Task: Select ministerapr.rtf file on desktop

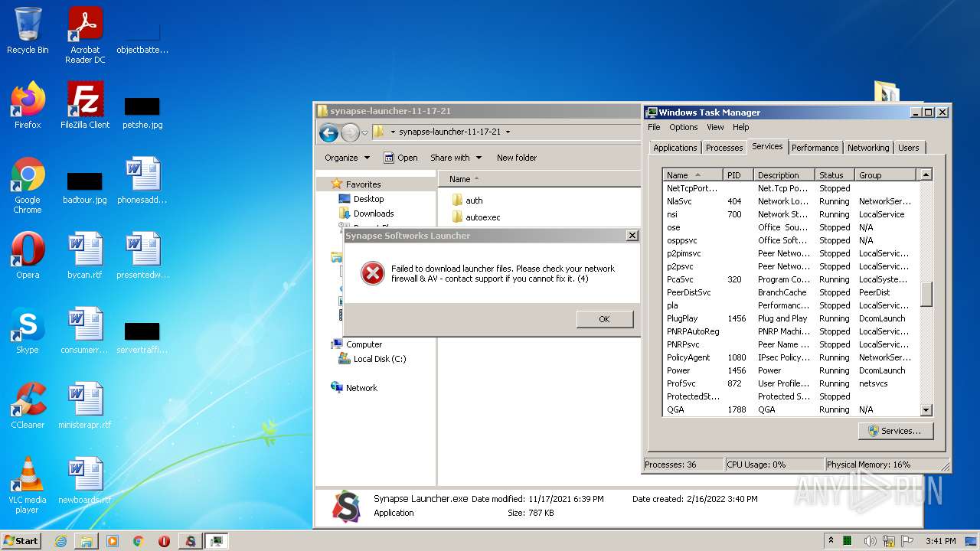Action: pyautogui.click(x=85, y=406)
